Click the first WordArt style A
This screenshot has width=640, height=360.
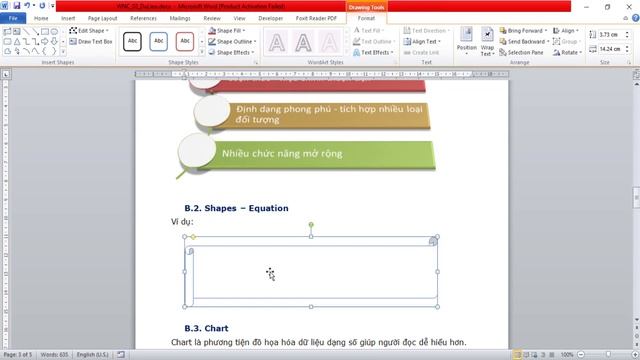point(277,42)
